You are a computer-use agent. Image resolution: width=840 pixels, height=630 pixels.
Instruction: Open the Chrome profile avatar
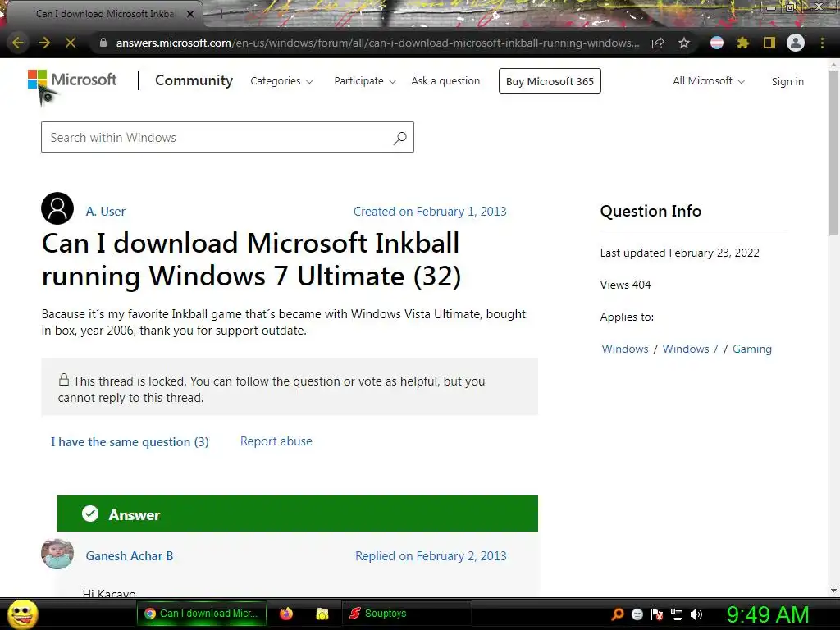click(x=796, y=43)
